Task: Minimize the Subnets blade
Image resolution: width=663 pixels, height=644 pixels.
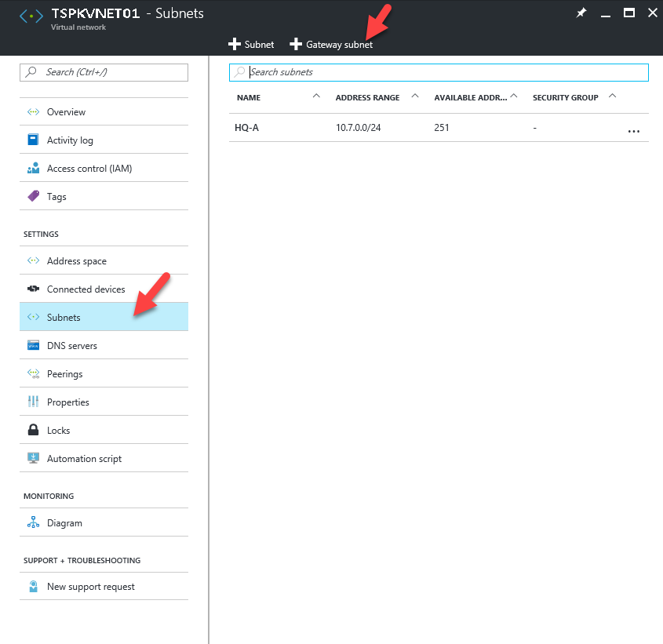Action: pos(606,16)
